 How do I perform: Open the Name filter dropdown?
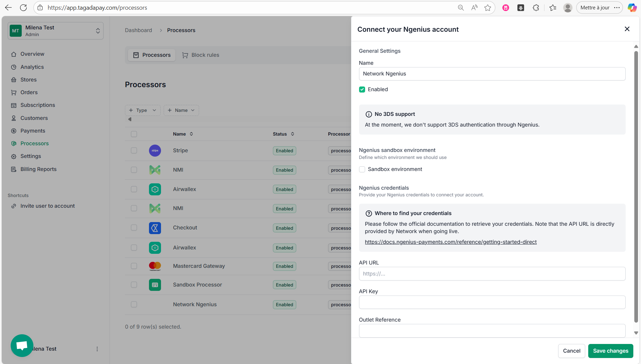181,110
